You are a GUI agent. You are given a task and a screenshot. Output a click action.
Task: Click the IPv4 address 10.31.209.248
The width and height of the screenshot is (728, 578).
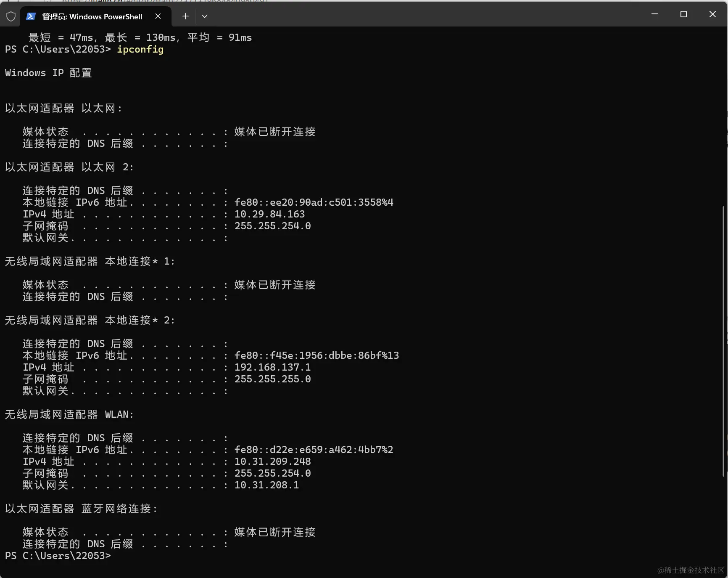coord(272,461)
